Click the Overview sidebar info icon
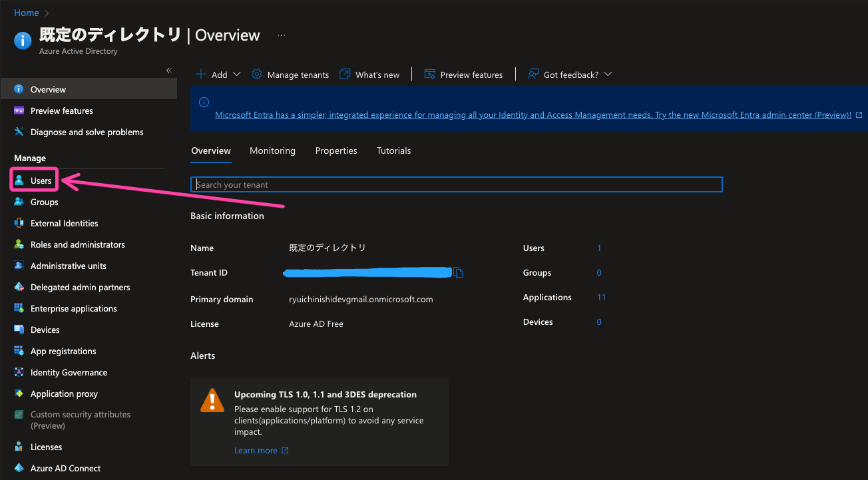The image size is (868, 480). point(19,89)
